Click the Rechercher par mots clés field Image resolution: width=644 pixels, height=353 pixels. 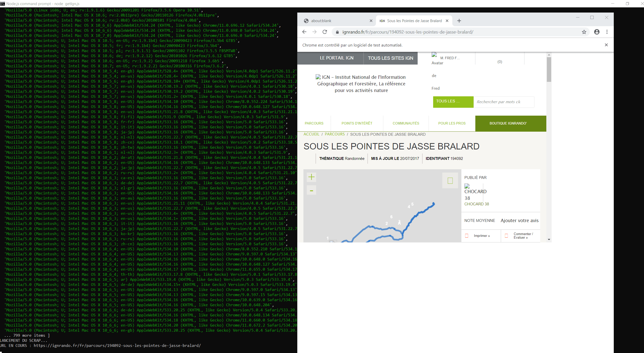click(x=504, y=102)
